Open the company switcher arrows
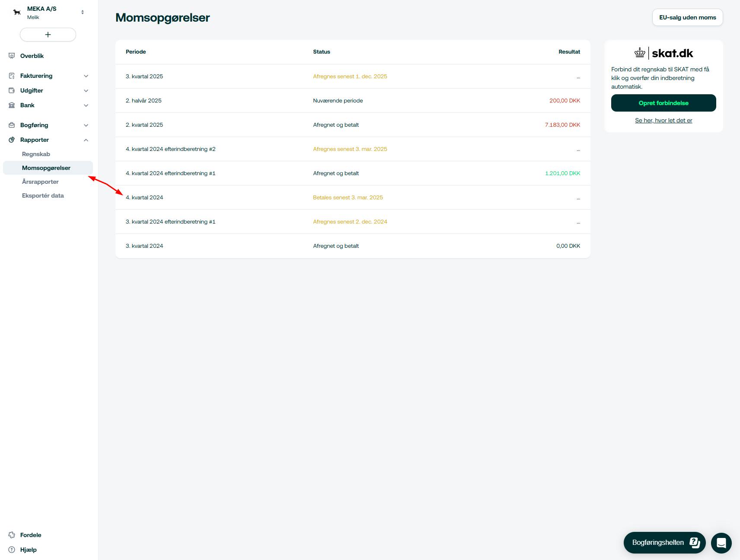 (83, 12)
